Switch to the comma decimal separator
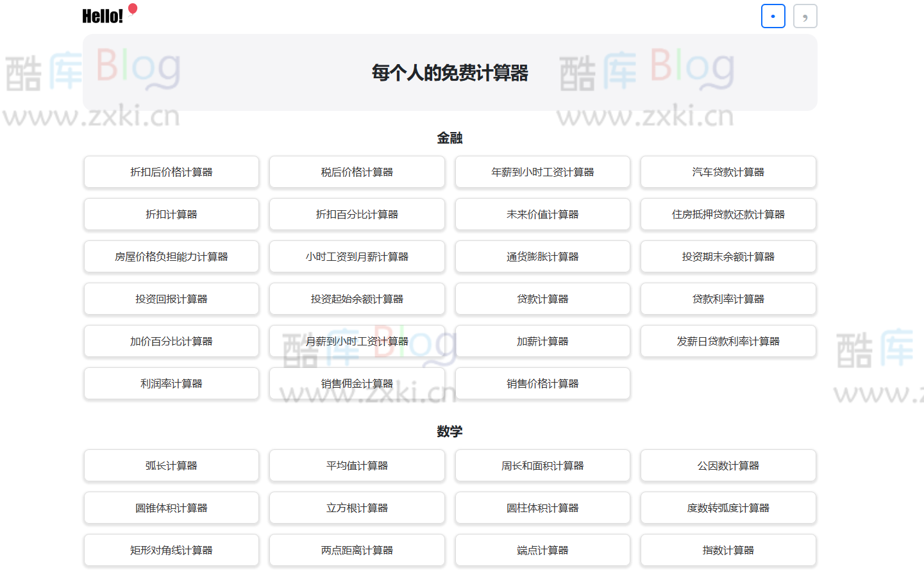This screenshot has height=573, width=924. tap(805, 16)
